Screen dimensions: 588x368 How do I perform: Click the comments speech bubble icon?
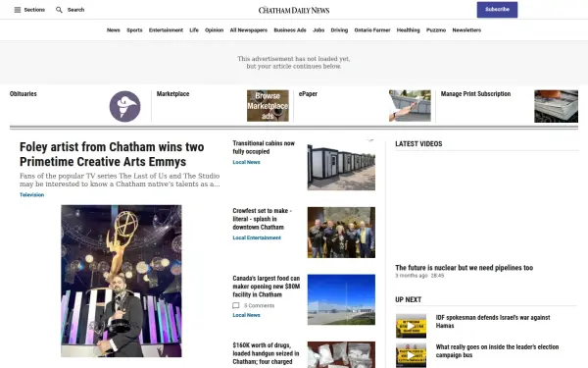pos(236,305)
